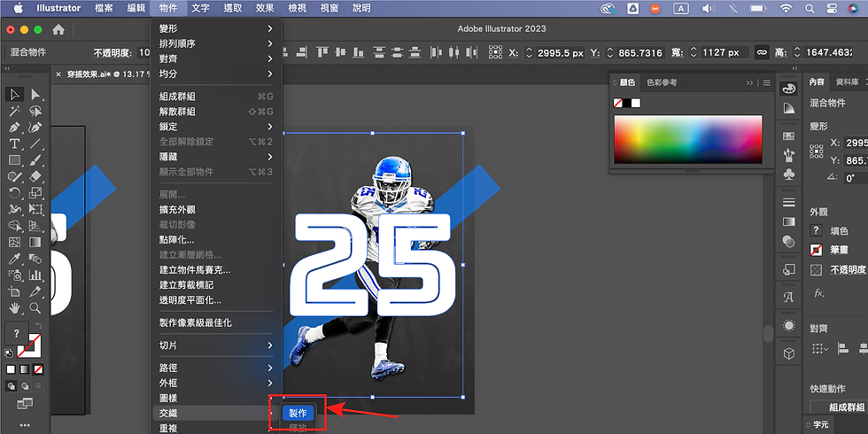Viewport: 868px width, 434px height.
Task: Open the Symbols panel club icon
Action: pos(789,175)
